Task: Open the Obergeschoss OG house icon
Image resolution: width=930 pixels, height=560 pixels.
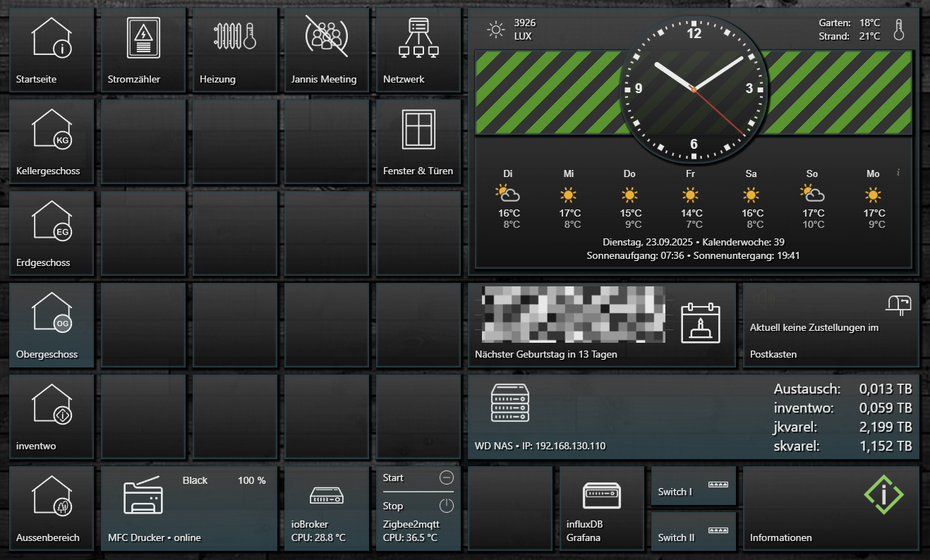Action: pyautogui.click(x=52, y=312)
